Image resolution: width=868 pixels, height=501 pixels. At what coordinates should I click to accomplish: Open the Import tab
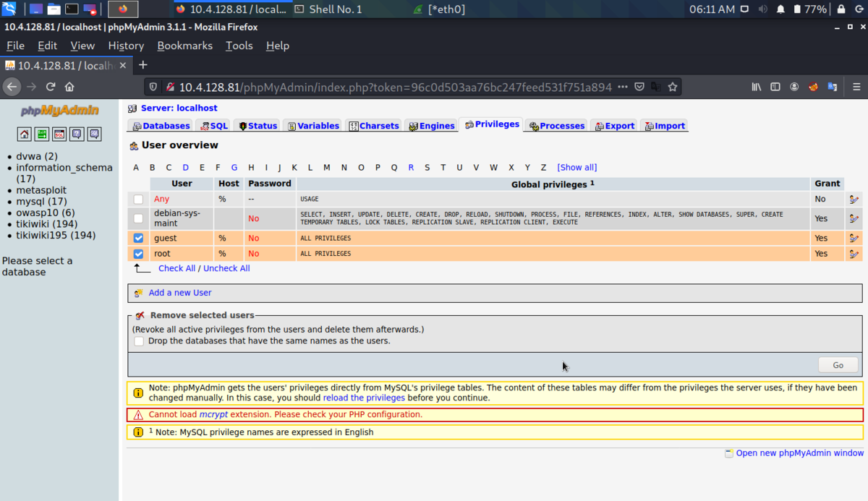(x=664, y=126)
